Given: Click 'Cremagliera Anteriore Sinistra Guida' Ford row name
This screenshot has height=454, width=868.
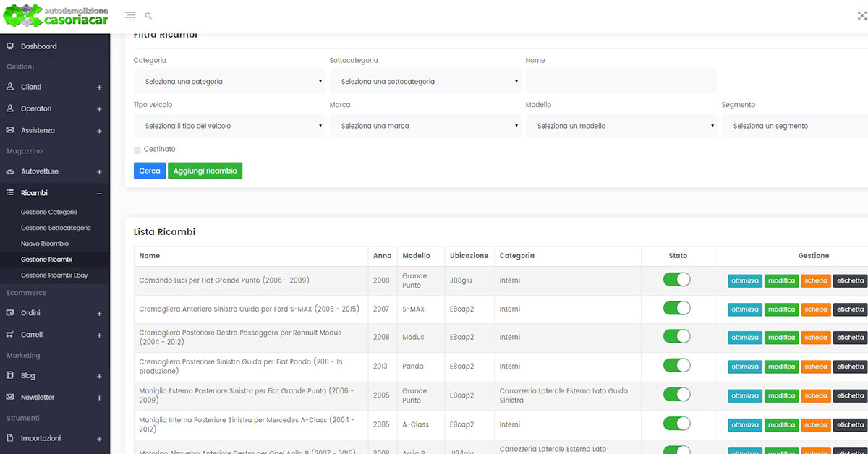Looking at the screenshot, I should click(x=249, y=309).
